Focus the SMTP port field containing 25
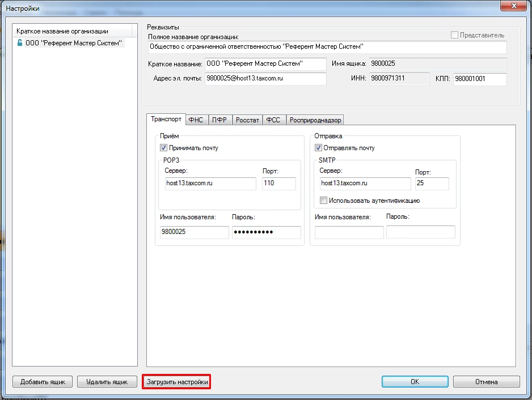The width and height of the screenshot is (532, 400). [432, 184]
